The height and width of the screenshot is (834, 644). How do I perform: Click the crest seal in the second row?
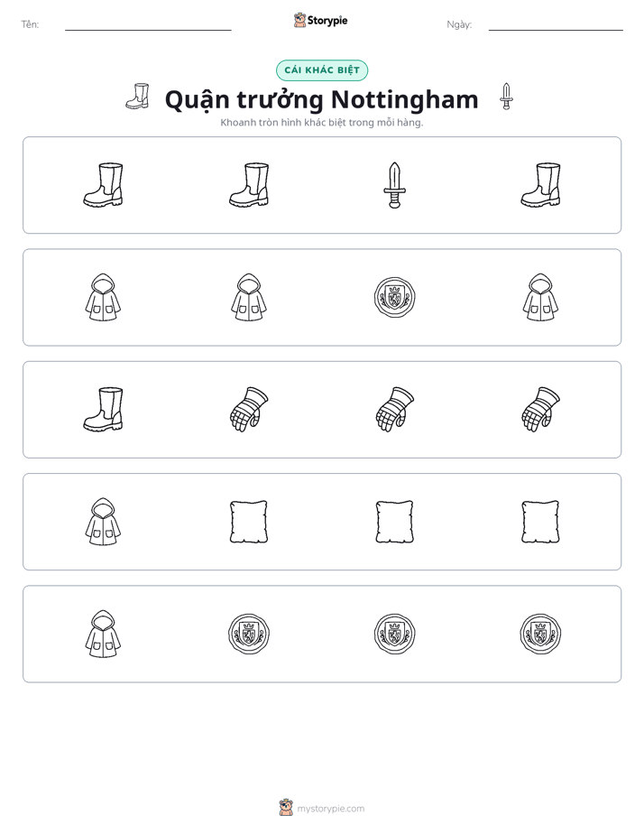point(394,297)
